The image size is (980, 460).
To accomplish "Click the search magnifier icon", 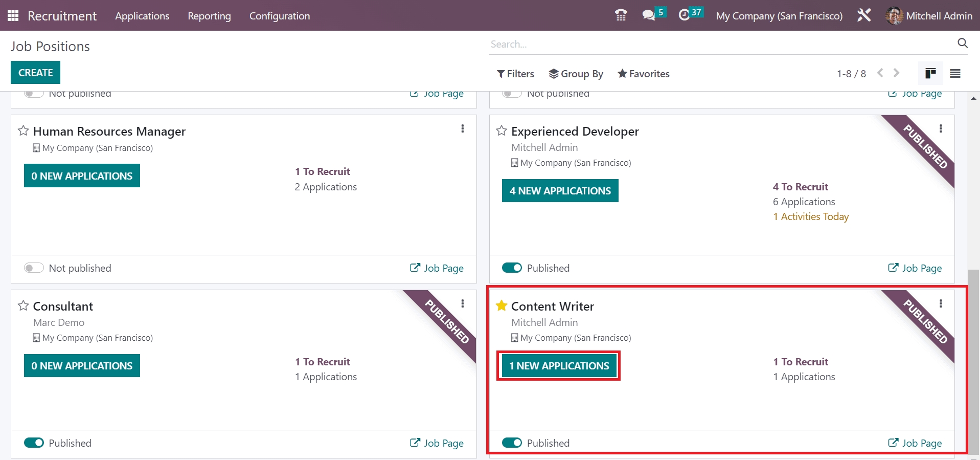I will [x=962, y=43].
